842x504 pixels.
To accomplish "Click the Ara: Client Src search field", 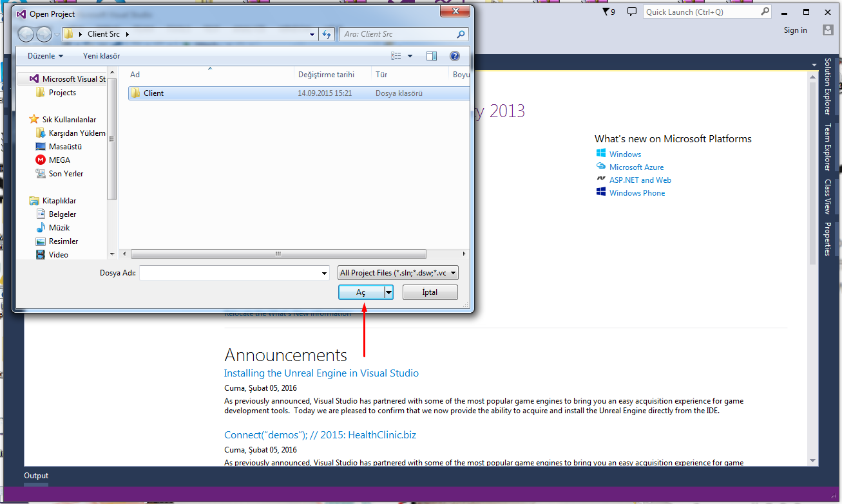I will 404,34.
